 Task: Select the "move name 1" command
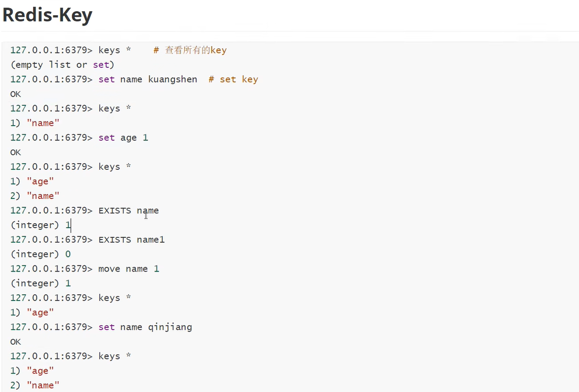point(129,269)
